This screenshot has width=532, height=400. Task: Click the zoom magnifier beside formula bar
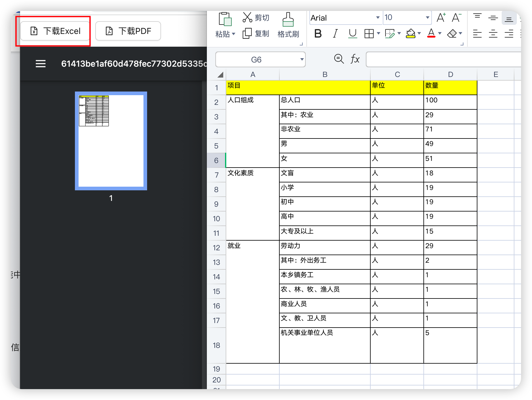coord(339,59)
